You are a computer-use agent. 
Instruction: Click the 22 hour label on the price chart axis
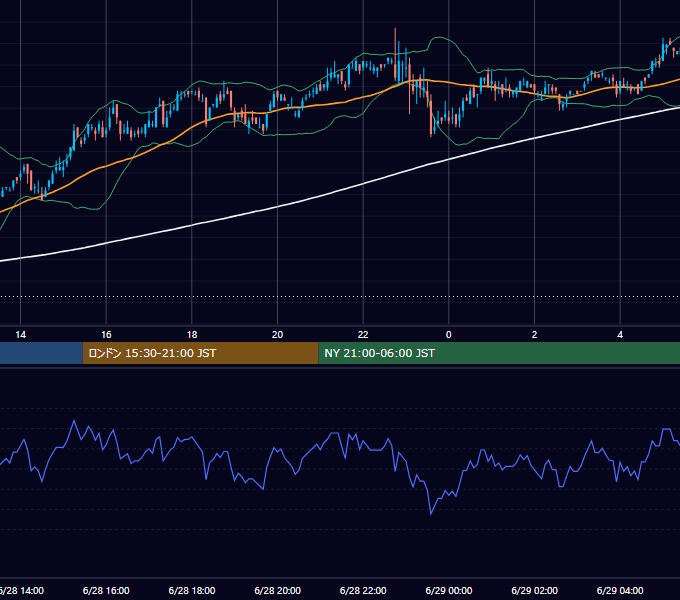pos(363,335)
